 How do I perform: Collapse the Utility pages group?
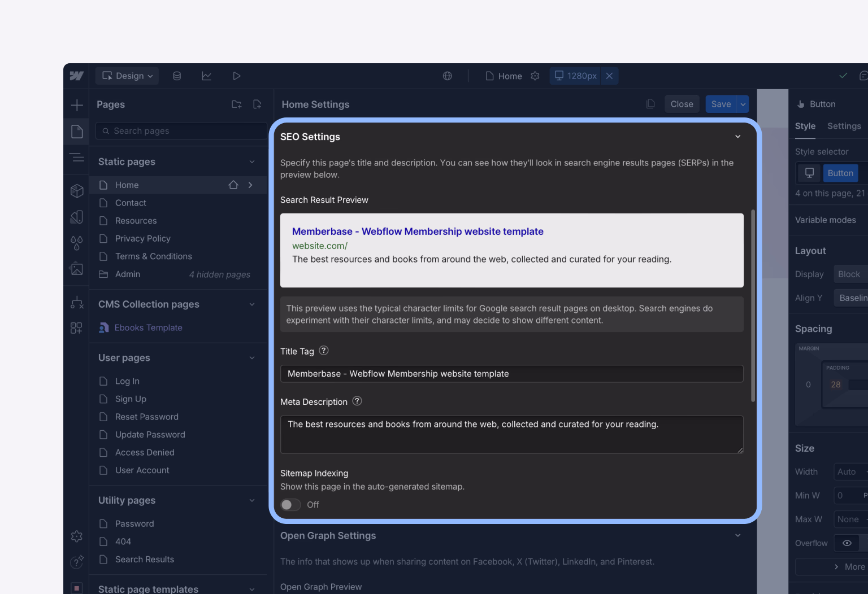(252, 500)
